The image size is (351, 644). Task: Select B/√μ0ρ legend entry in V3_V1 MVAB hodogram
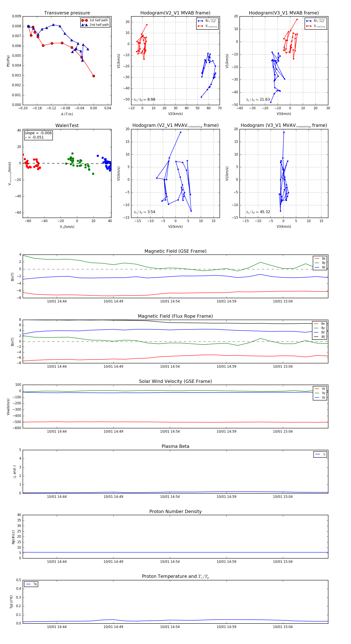315,21
